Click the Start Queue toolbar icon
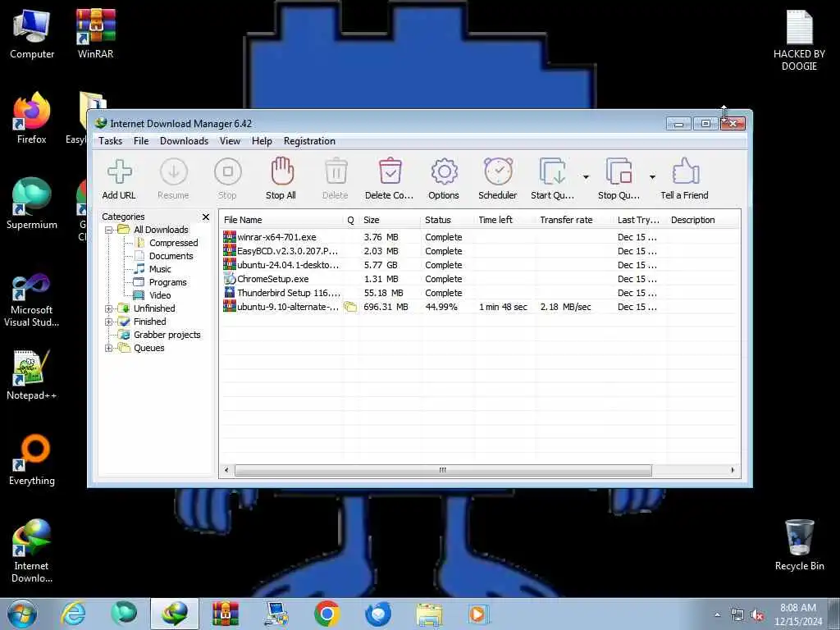Image resolution: width=840 pixels, height=630 pixels. [552, 171]
